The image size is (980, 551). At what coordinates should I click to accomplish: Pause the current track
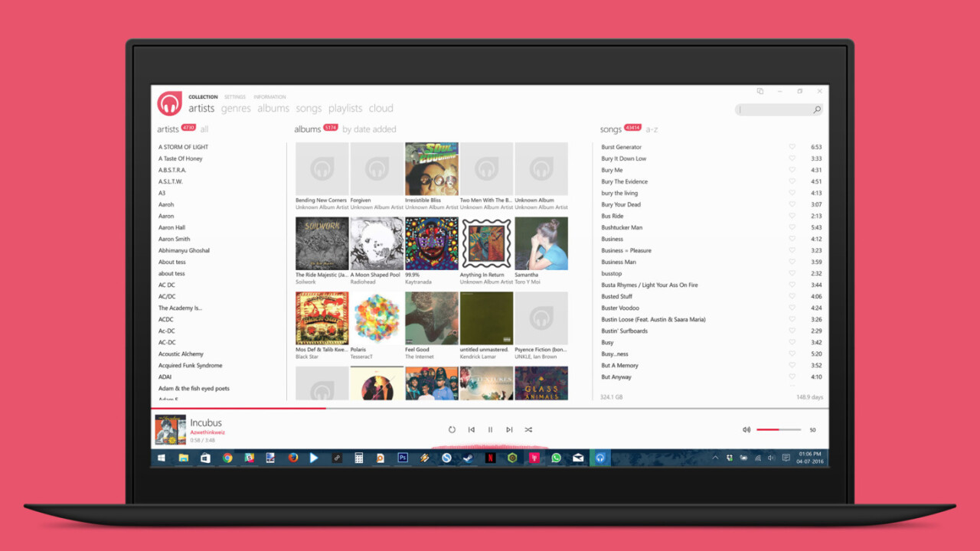[490, 430]
